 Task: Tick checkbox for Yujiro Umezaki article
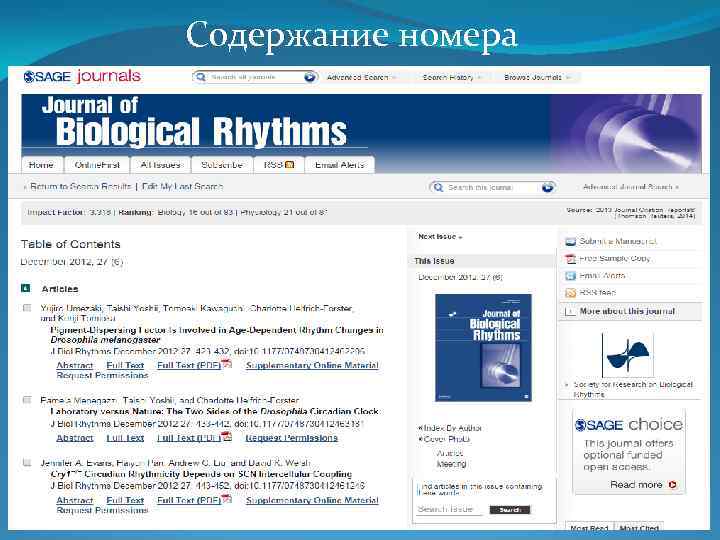click(27, 308)
